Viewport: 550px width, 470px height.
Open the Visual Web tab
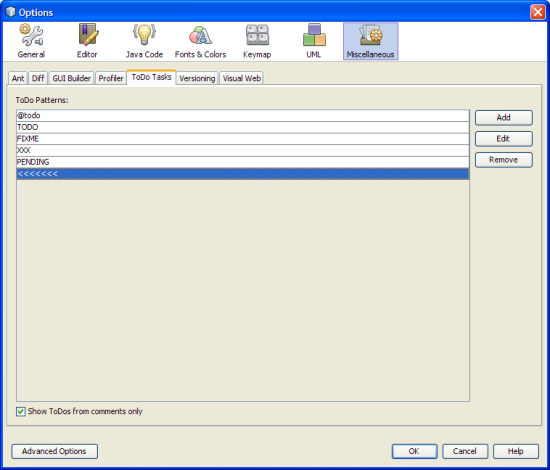pos(242,78)
